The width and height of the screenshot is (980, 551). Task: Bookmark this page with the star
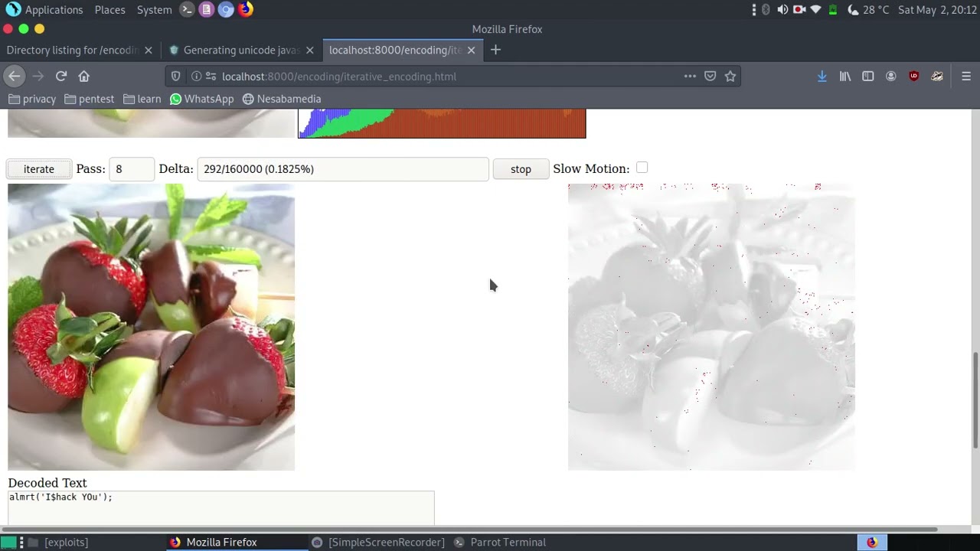(x=730, y=76)
